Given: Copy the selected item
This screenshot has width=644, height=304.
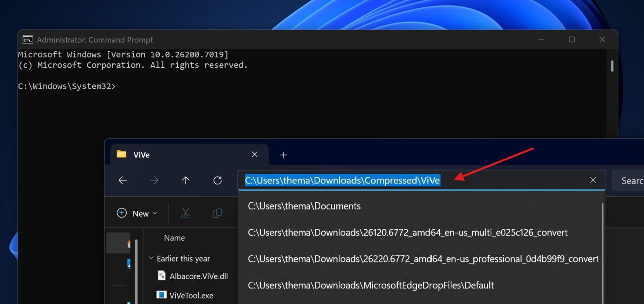Looking at the screenshot, I should pos(217,213).
